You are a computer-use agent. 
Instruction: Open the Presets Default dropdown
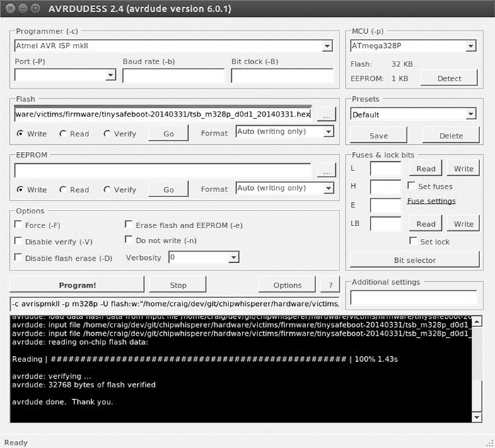[470, 114]
